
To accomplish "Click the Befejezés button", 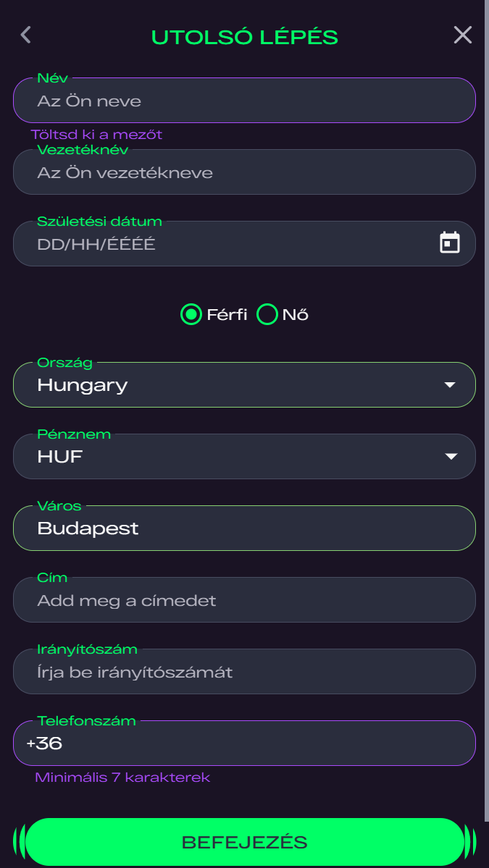I will pyautogui.click(x=244, y=842).
